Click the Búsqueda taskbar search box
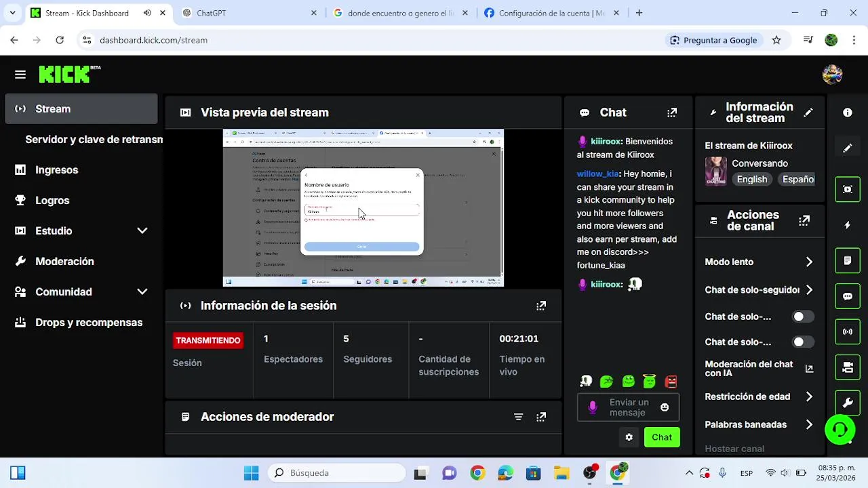The image size is (868, 488). (x=336, y=473)
